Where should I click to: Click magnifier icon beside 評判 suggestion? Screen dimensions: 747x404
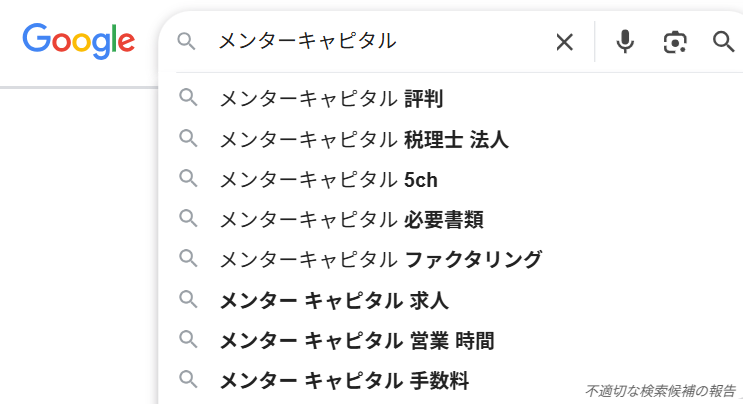[x=187, y=98]
